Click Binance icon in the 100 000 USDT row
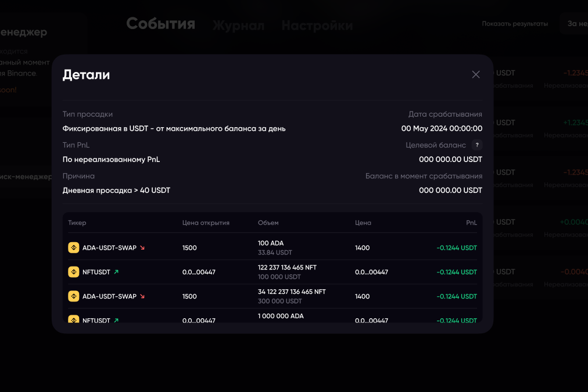588x392 pixels. pos(74,272)
